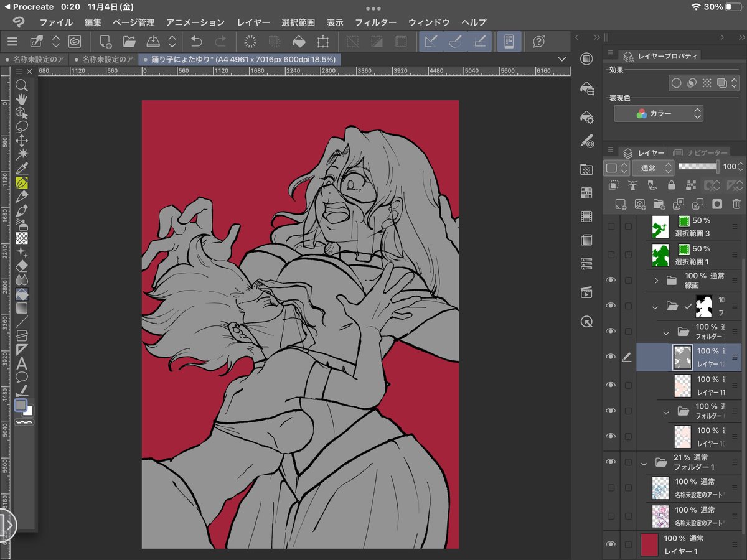Select the Eraser tool
747x560 pixels.
pos(22,266)
